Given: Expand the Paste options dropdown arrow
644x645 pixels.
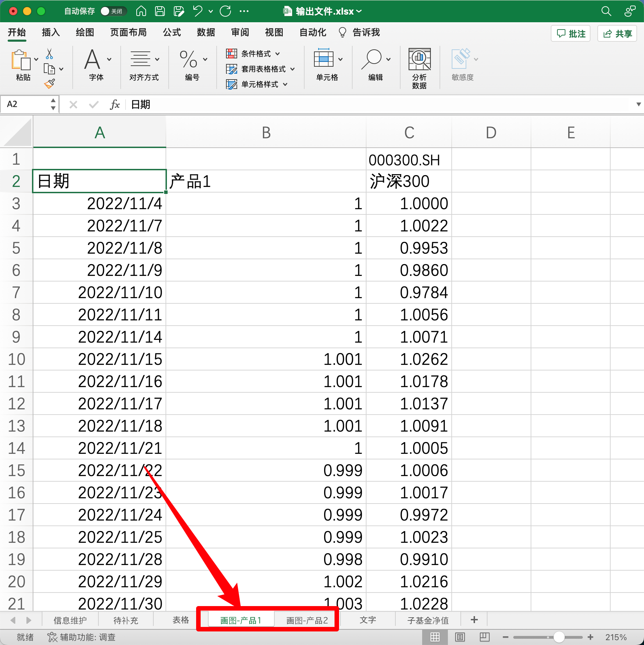Looking at the screenshot, I should [x=36, y=59].
